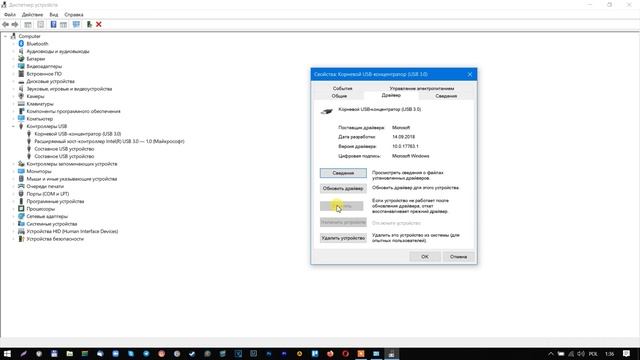The height and width of the screenshot is (360, 640).
Task: Click the Очереди печати printer icon
Action: pyautogui.click(x=21, y=186)
